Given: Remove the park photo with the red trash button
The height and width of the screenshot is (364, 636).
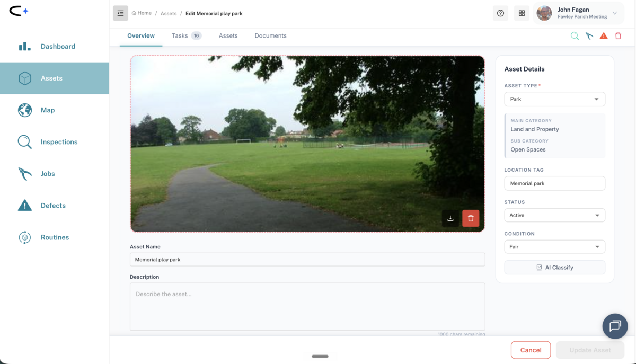Looking at the screenshot, I should 471,218.
